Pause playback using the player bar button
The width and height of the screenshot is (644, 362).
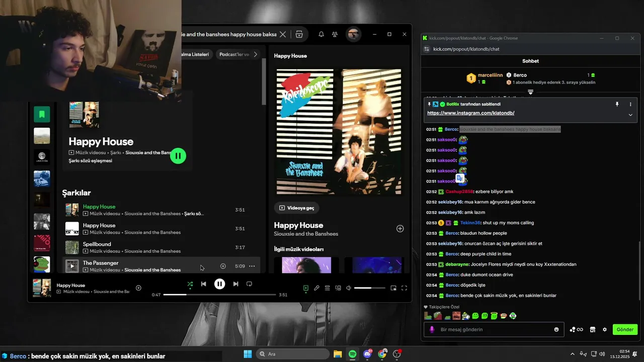tap(219, 284)
